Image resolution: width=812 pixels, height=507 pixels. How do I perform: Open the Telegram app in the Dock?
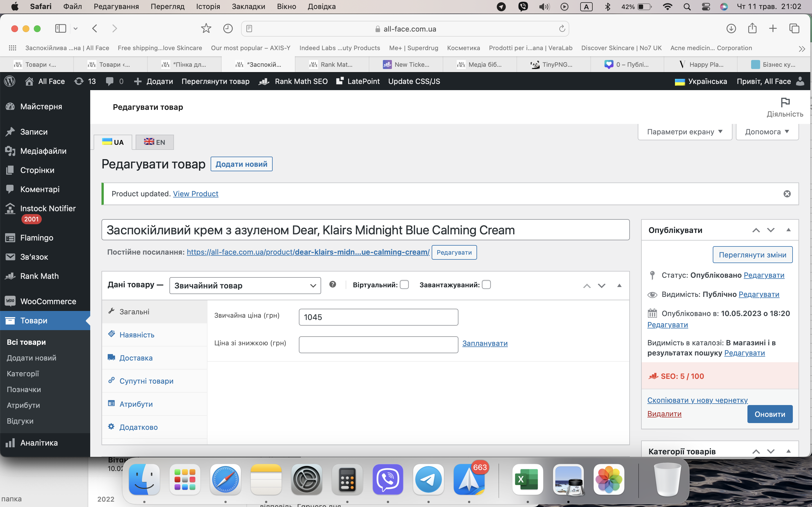(x=428, y=479)
